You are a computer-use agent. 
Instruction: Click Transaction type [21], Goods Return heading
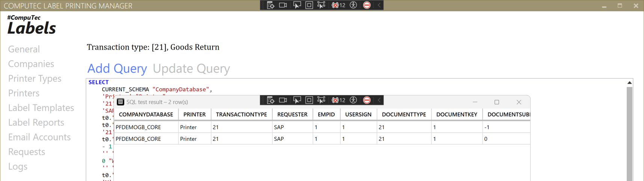pos(153,47)
